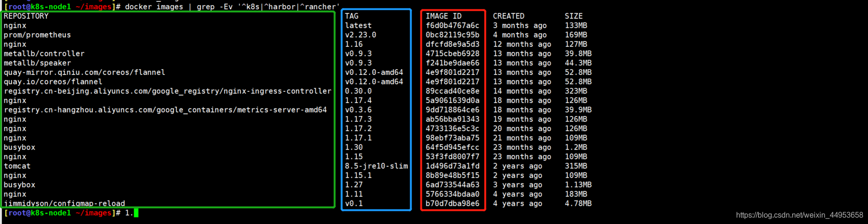Screen dimensions: 868x224
Task: Select image ID 1d496d73a1fd
Action: (453, 166)
